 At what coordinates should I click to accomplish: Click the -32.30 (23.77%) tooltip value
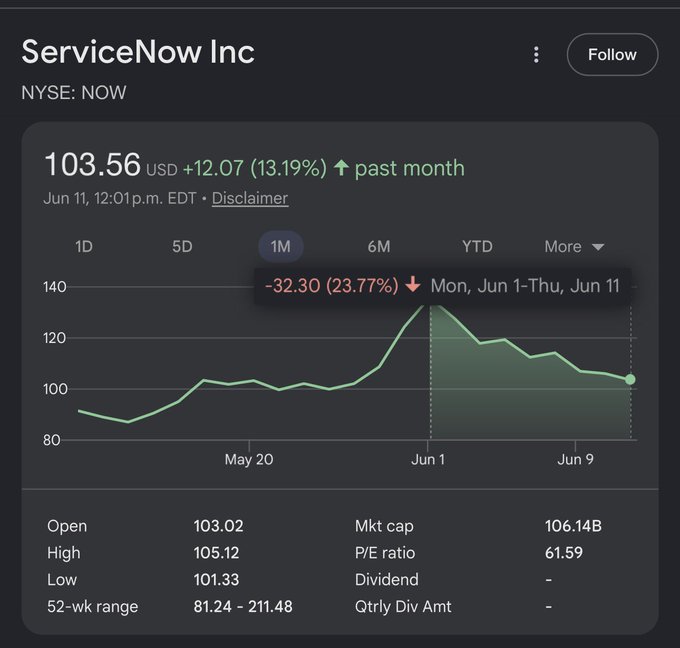point(331,285)
